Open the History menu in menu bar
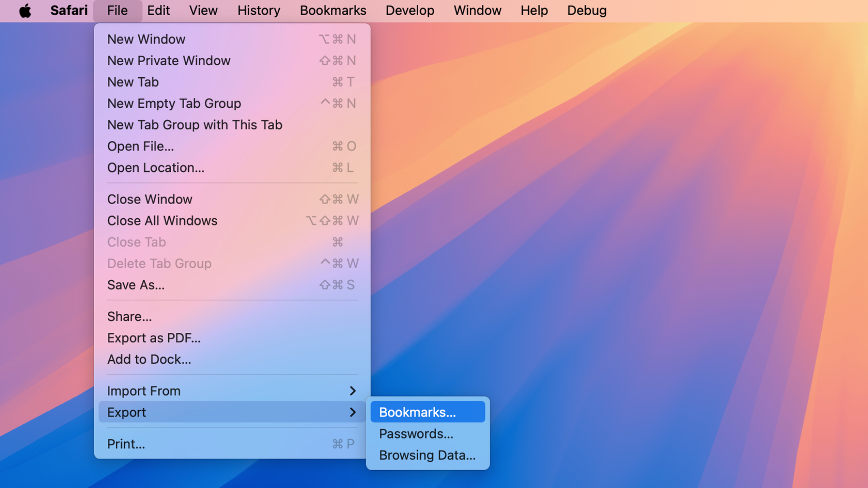The height and width of the screenshot is (488, 868). 259,11
